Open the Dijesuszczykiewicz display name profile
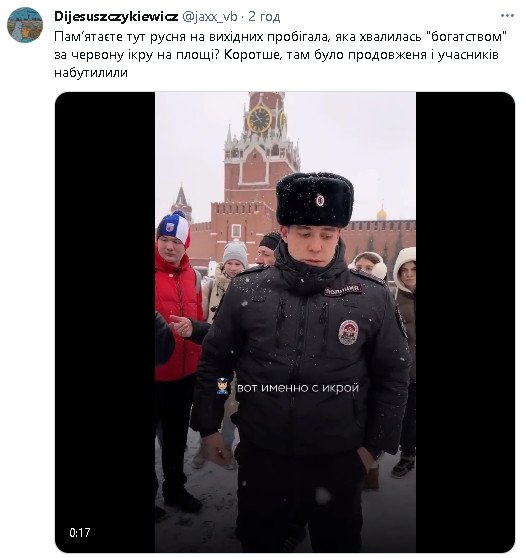 pyautogui.click(x=116, y=16)
